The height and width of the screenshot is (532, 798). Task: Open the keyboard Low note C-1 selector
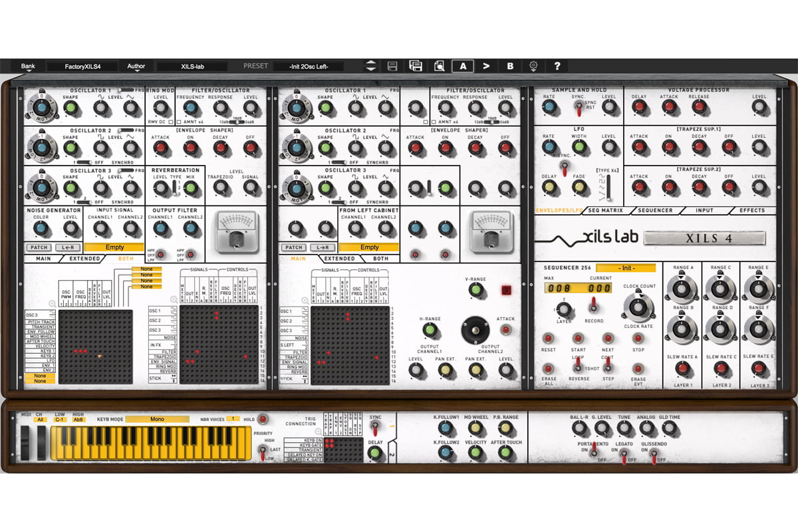click(60, 420)
